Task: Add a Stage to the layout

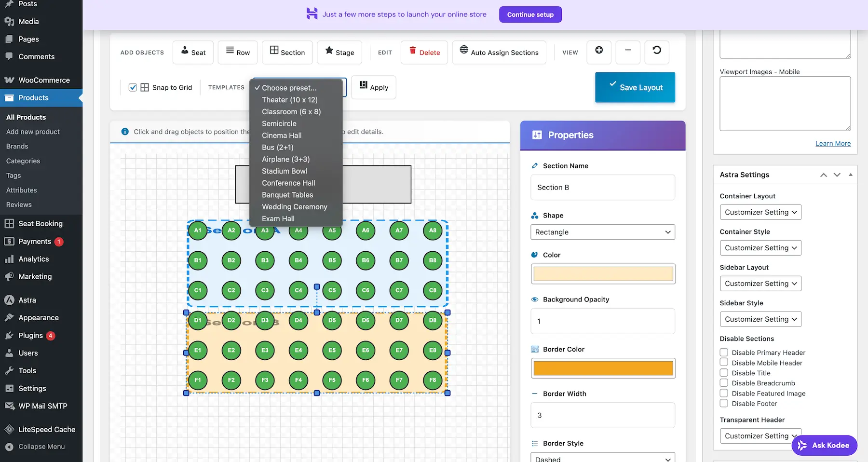Action: coord(339,52)
